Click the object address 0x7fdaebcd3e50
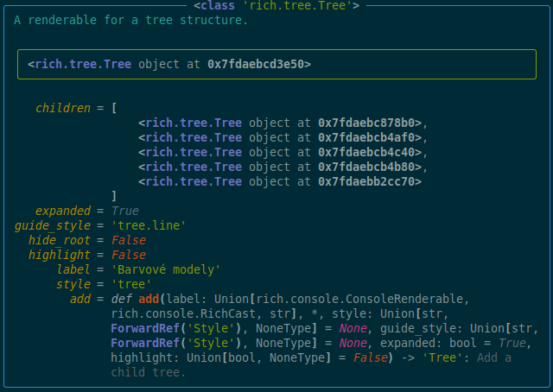The height and width of the screenshot is (392, 553). tap(256, 64)
